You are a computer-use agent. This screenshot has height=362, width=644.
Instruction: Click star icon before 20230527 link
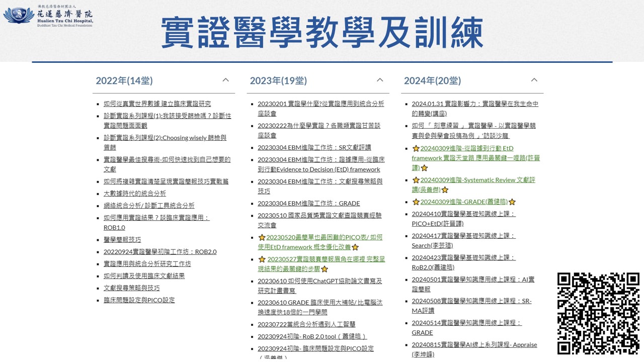[x=262, y=259]
